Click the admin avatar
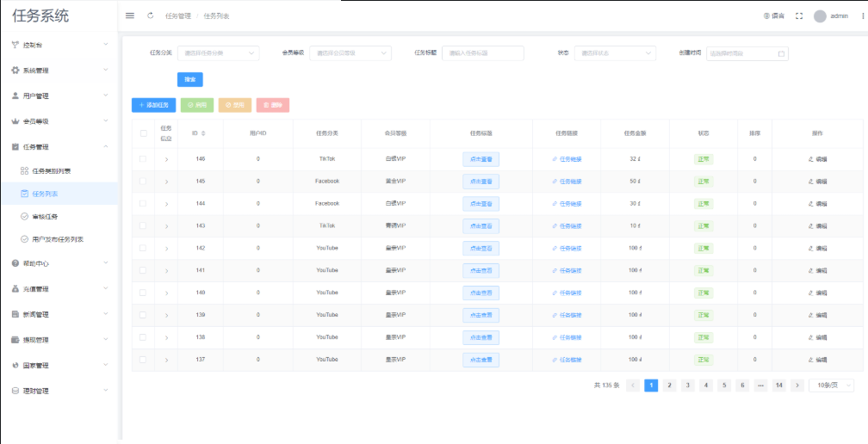The height and width of the screenshot is (444, 868). (820, 16)
